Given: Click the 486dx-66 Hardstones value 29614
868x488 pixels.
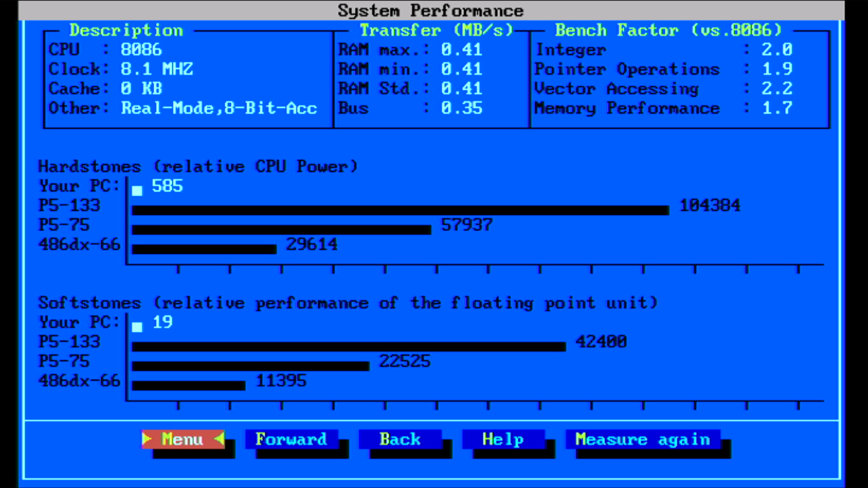Looking at the screenshot, I should 311,244.
